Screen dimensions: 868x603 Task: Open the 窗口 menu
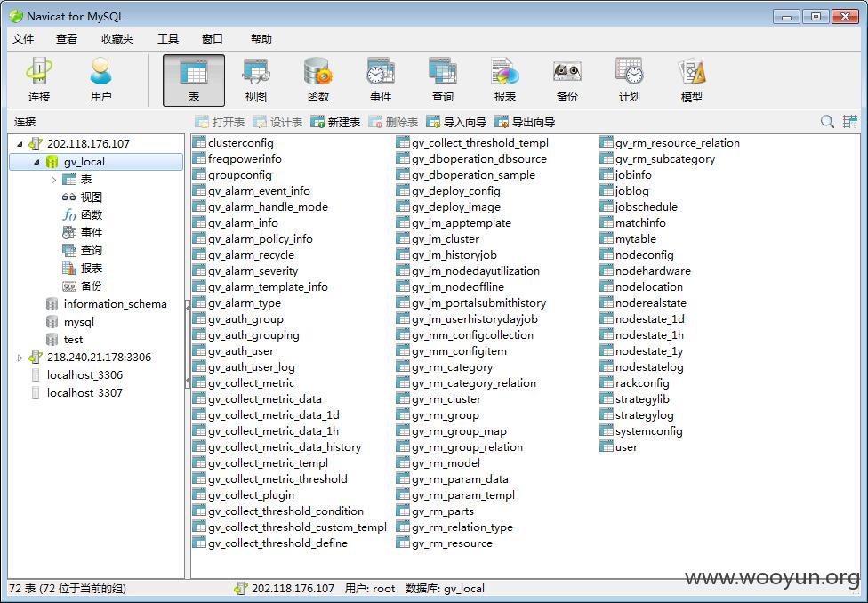coord(212,39)
